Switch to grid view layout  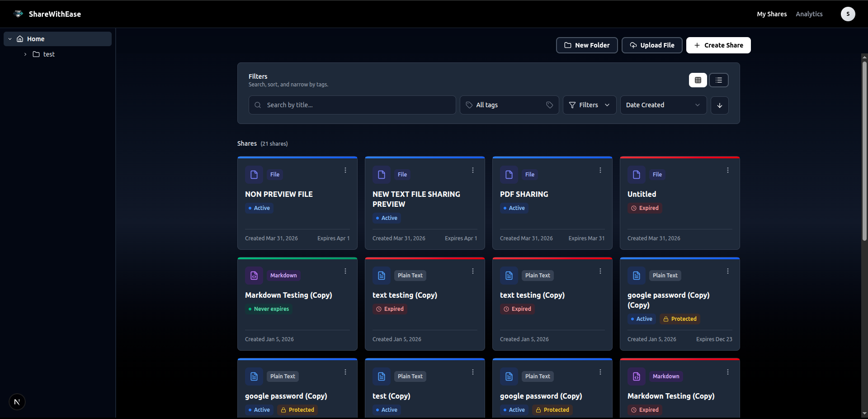click(698, 80)
